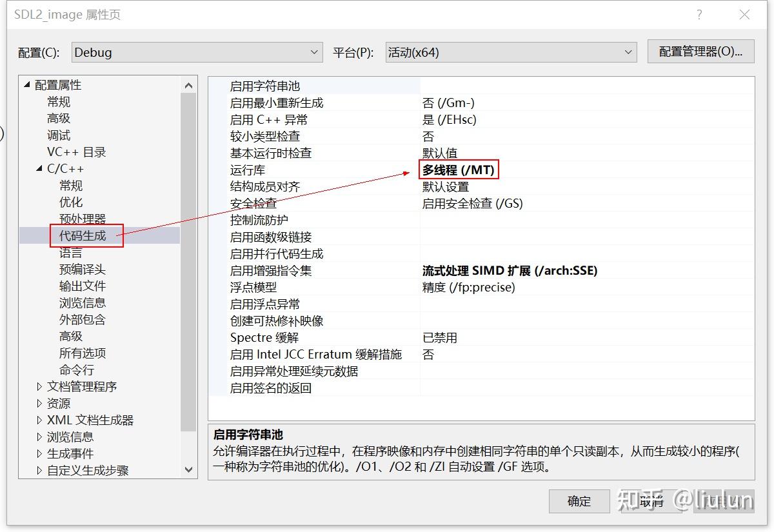Open the Debug configuration dropdown
774x532 pixels.
point(314,52)
